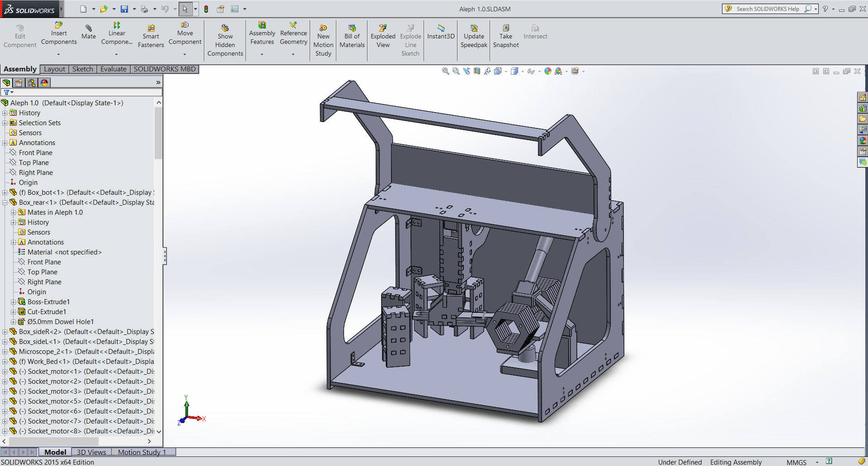Click Take Snapshot
The image size is (868, 466).
point(506,36)
